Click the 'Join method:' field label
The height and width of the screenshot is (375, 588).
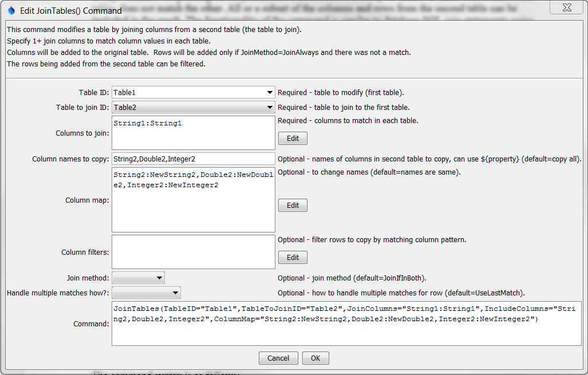tap(88, 278)
